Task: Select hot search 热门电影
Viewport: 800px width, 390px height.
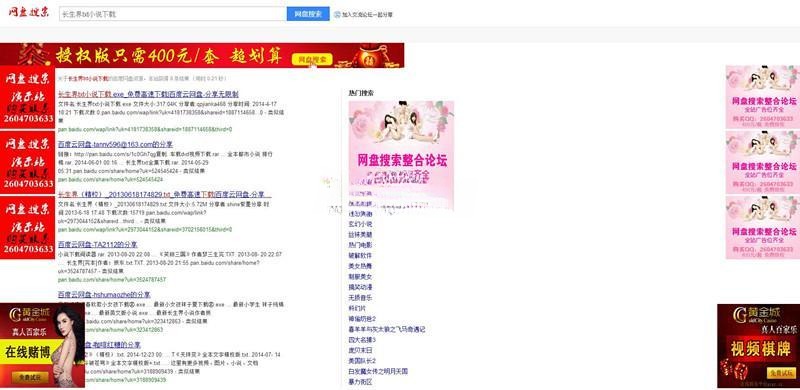Action: 360,245
